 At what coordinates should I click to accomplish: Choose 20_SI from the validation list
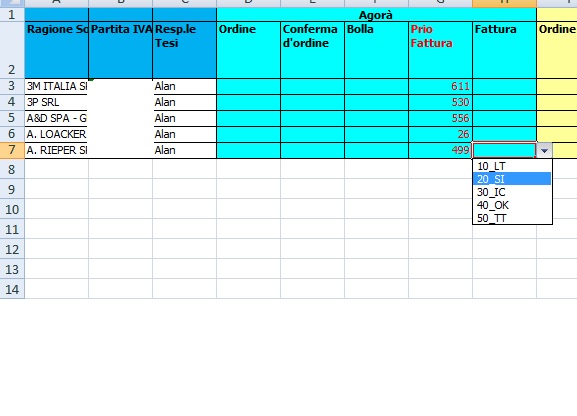point(512,179)
